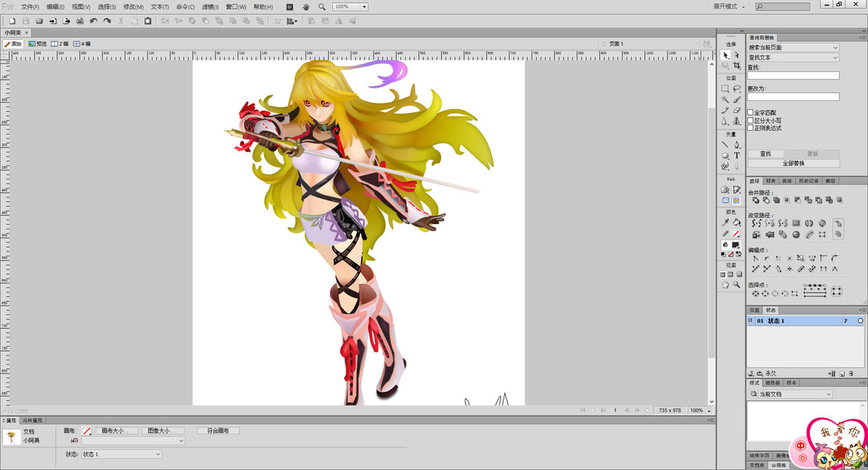Select the Rubber Stamp tool
868x470 pixels.
point(737,121)
